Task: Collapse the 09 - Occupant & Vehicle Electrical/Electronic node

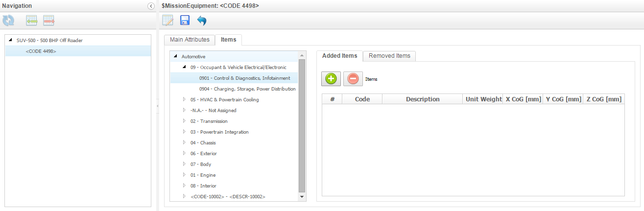Action: point(184,67)
